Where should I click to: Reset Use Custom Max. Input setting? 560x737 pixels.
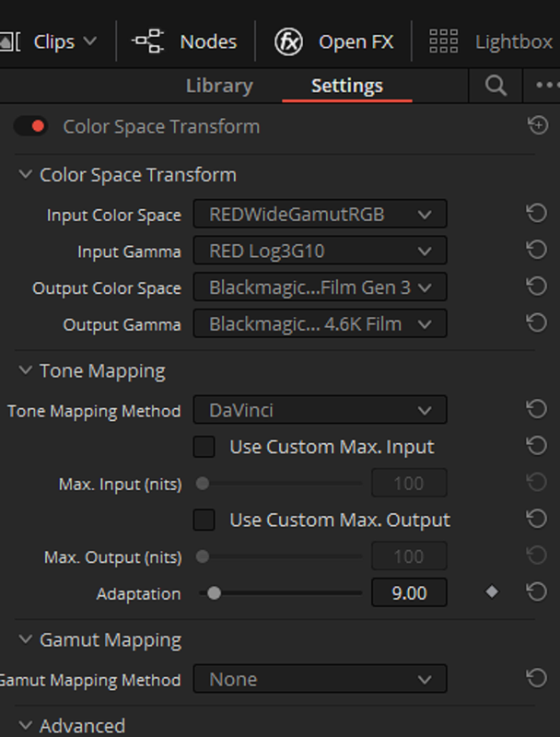(536, 446)
